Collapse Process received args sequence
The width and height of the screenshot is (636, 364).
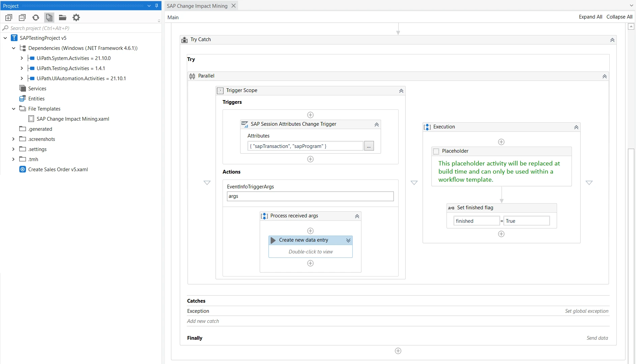(x=357, y=216)
